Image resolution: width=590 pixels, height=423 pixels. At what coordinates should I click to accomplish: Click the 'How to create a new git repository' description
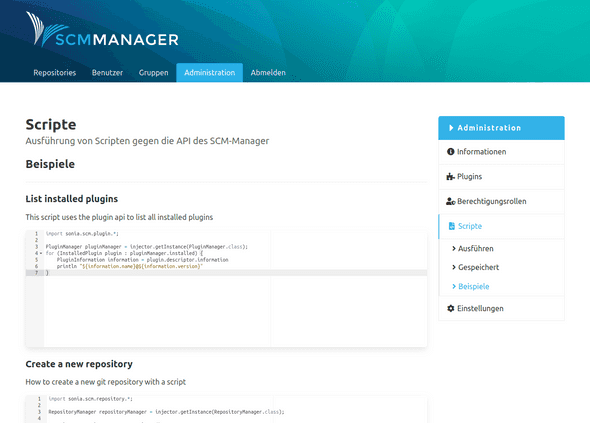(106, 382)
